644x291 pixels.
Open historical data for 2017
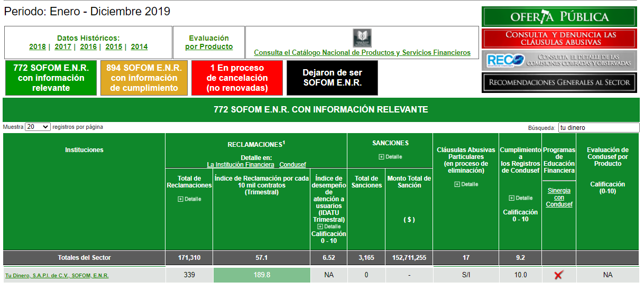click(x=63, y=46)
